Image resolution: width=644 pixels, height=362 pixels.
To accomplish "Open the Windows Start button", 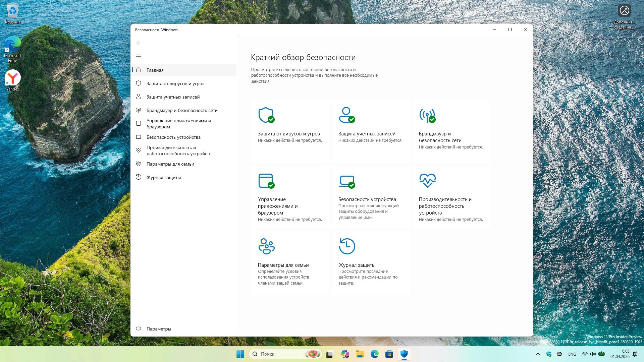I will coord(240,354).
